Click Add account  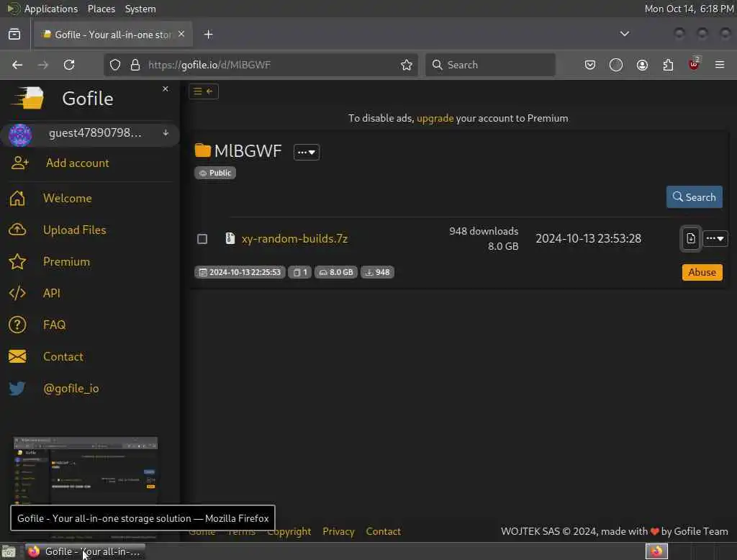[77, 163]
